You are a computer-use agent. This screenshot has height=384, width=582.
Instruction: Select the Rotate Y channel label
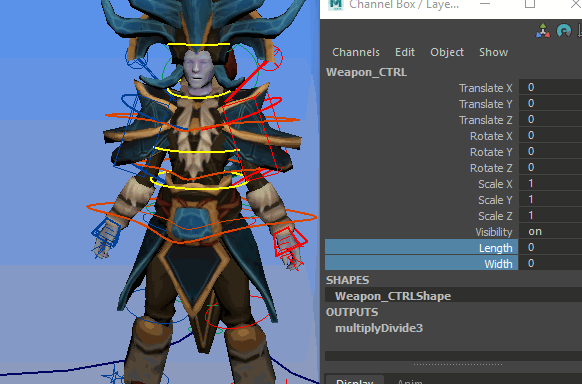[491, 152]
